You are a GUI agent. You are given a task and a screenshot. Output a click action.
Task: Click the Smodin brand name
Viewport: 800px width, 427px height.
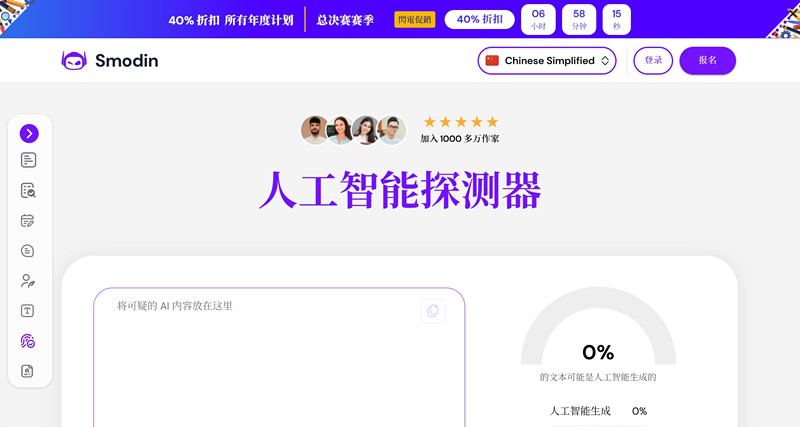127,61
